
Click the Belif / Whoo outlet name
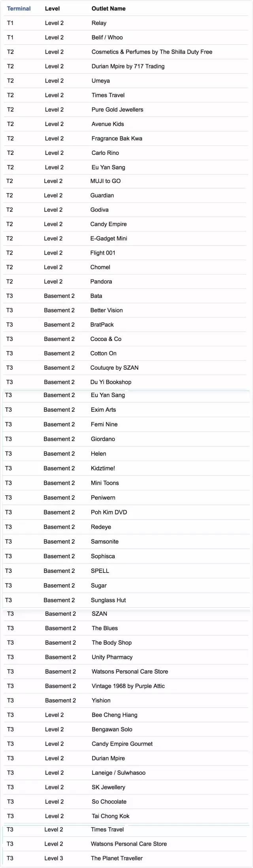pos(107,38)
